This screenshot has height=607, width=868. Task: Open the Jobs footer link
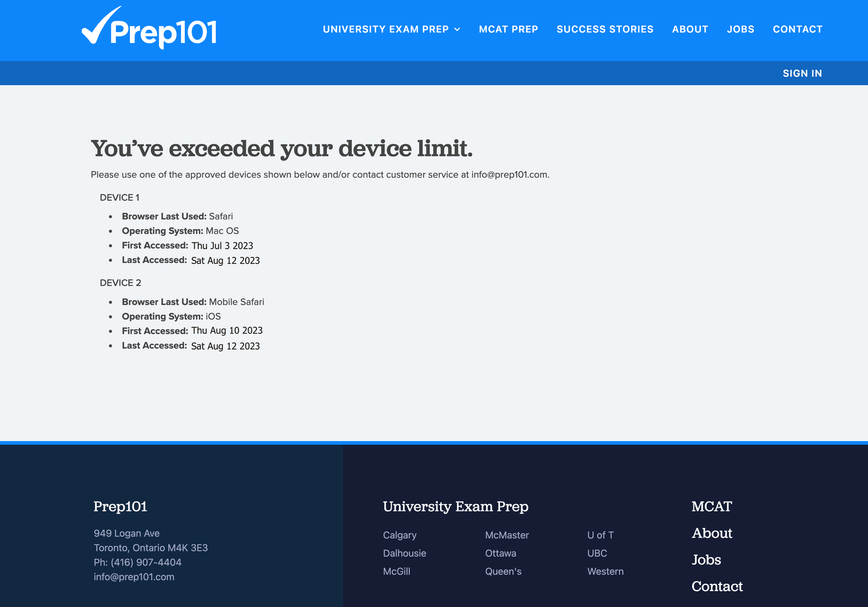click(x=706, y=560)
